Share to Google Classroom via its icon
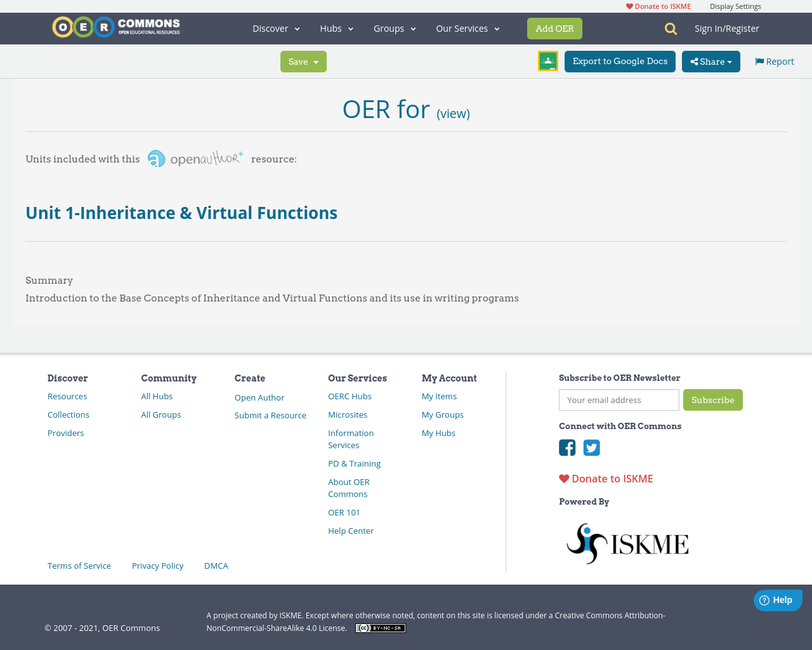This screenshot has height=650, width=812. (x=547, y=60)
